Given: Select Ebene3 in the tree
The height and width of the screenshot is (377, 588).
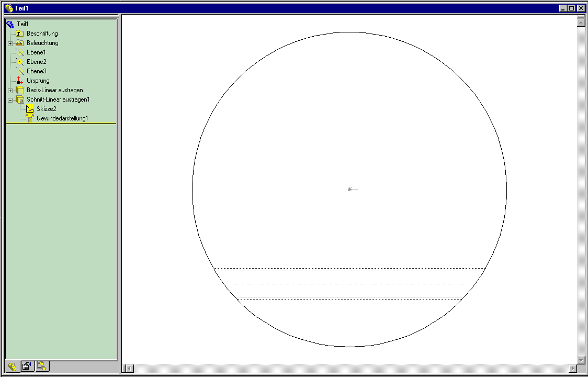Looking at the screenshot, I should pos(37,71).
